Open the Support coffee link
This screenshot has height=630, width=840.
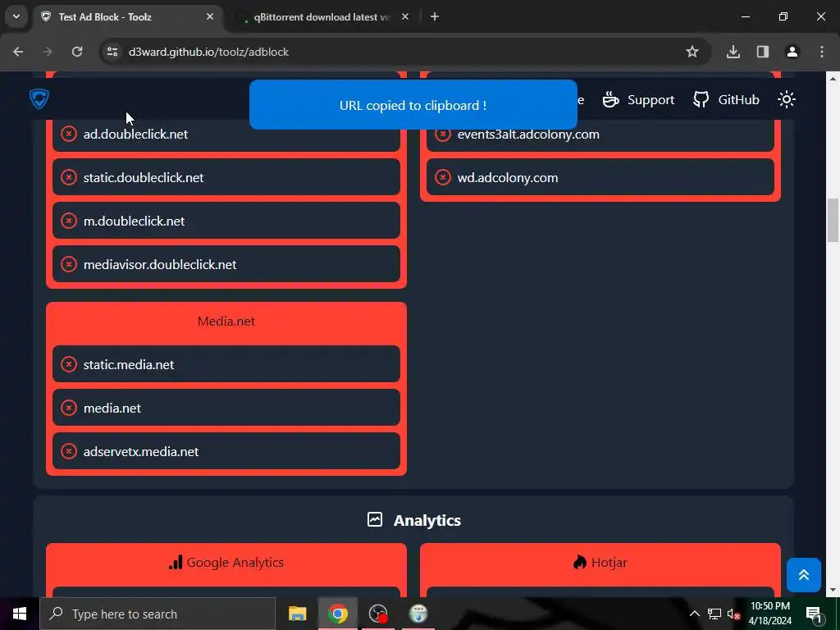[638, 99]
